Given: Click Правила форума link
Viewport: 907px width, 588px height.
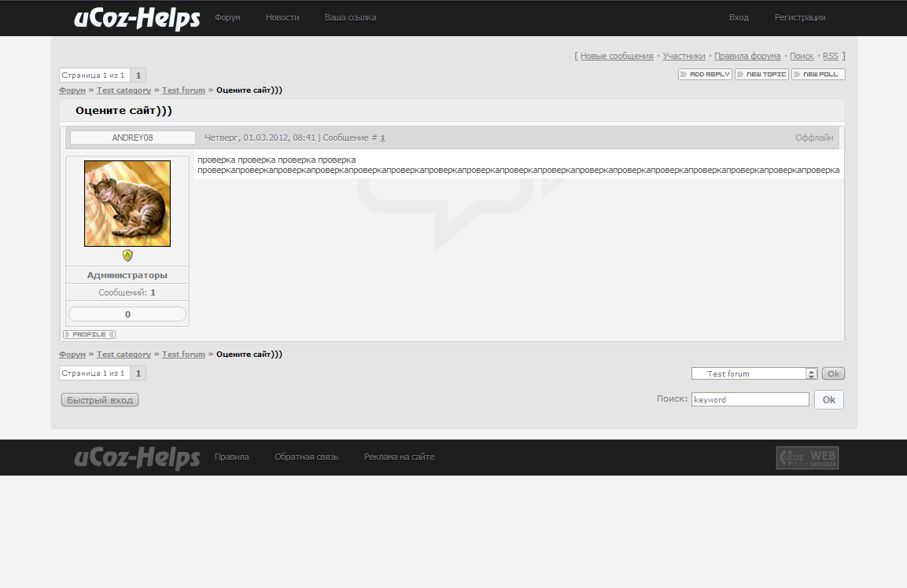Looking at the screenshot, I should [747, 56].
